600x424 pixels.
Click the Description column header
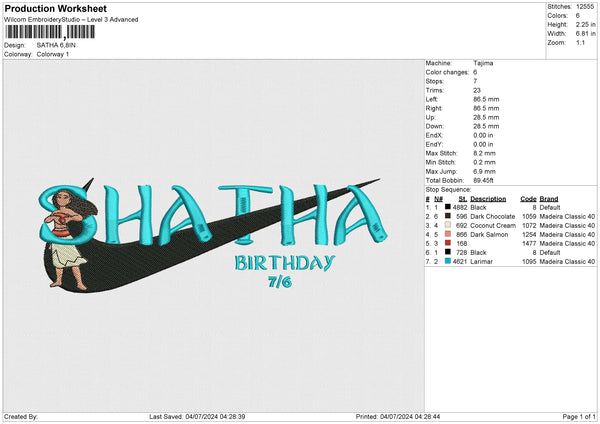point(488,199)
